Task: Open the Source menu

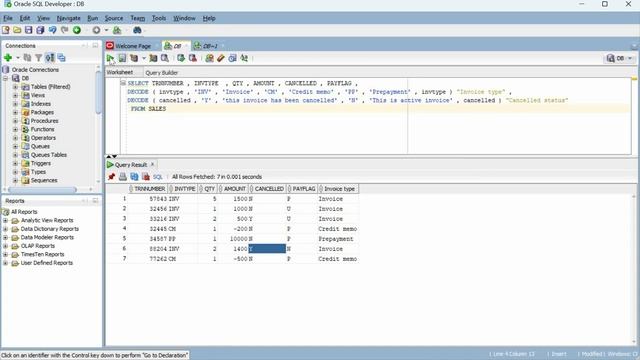Action: pos(113,18)
